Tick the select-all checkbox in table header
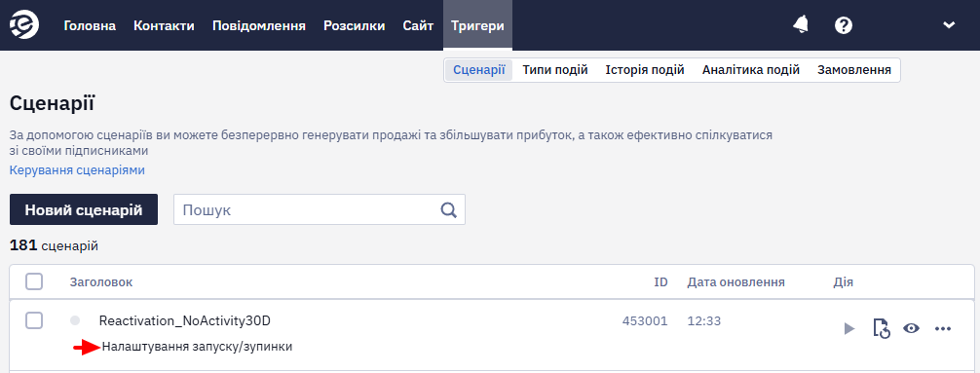The height and width of the screenshot is (373, 980). pyautogui.click(x=34, y=281)
